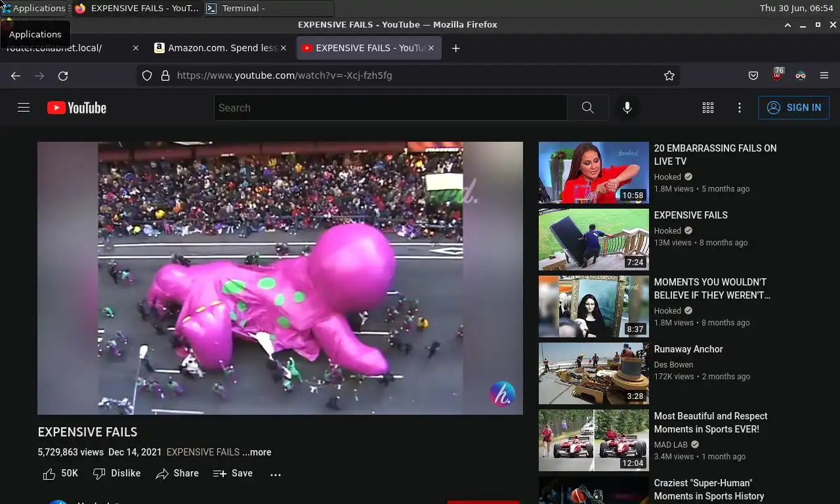Open Runaway Anchor thumbnail
The width and height of the screenshot is (840, 504).
594,373
